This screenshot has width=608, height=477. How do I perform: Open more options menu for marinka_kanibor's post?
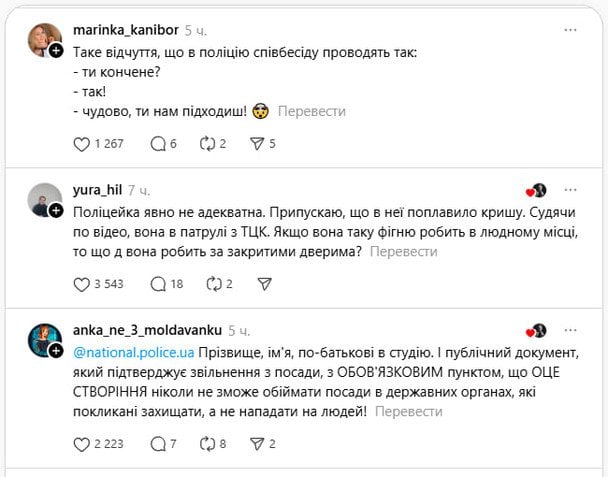click(570, 31)
